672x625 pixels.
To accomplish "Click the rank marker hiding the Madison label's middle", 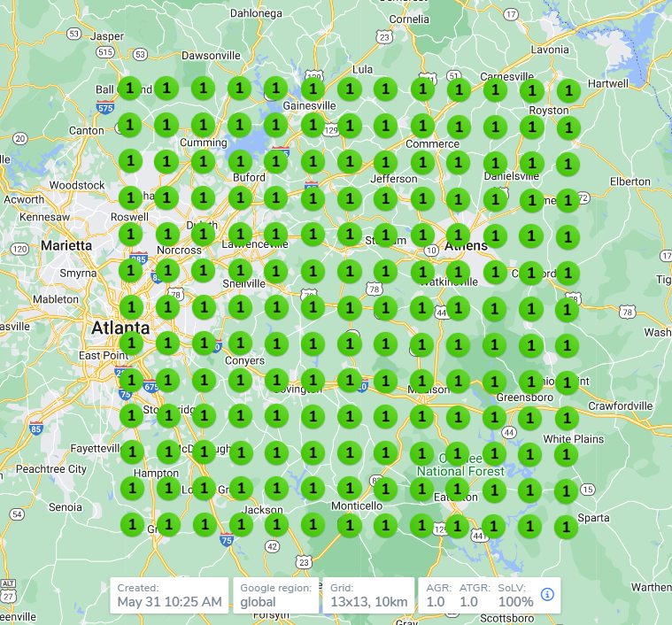I will click(422, 381).
